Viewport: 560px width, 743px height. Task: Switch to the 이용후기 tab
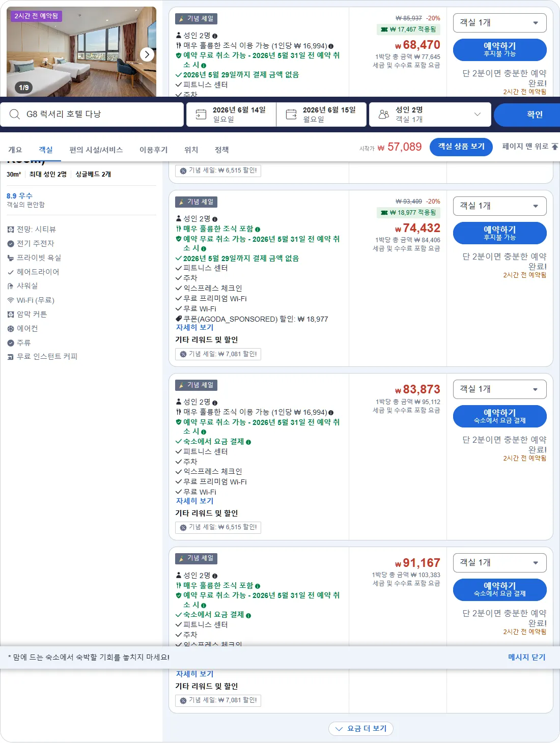[154, 150]
